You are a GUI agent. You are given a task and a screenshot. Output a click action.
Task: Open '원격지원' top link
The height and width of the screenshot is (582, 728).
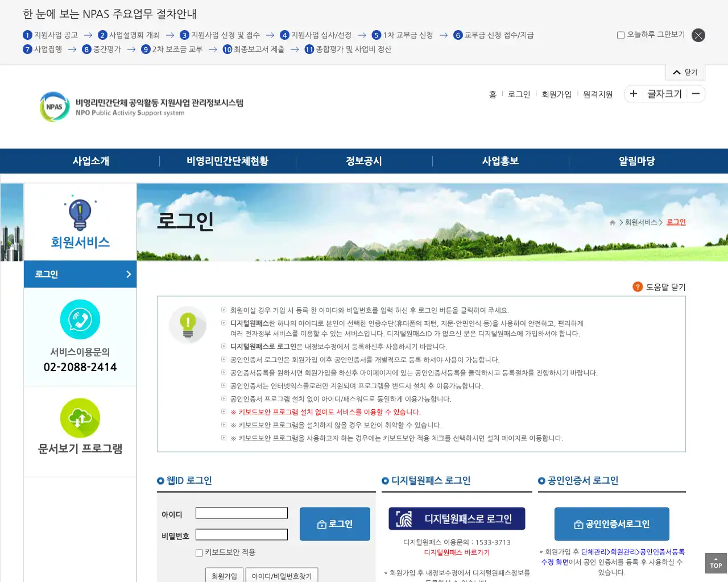[x=598, y=94]
